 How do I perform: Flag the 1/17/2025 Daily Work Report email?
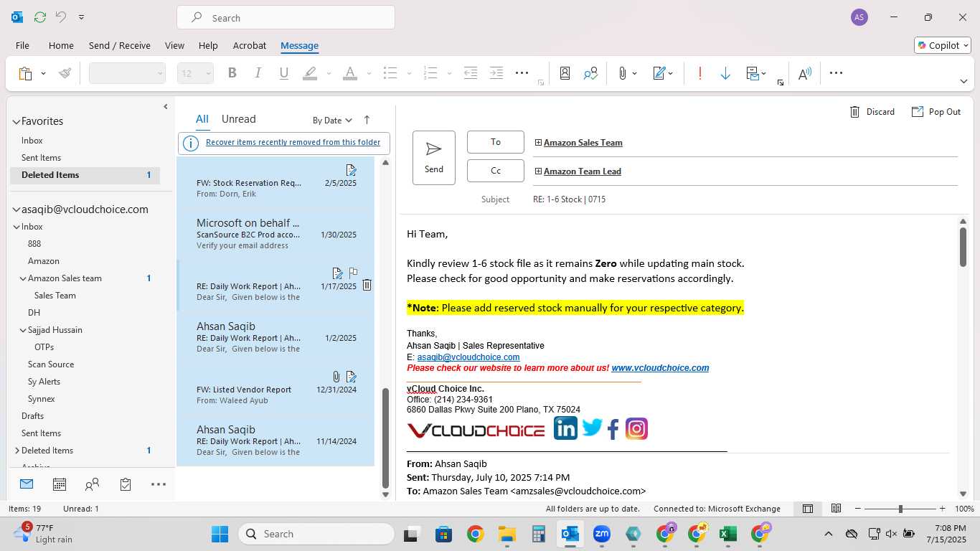[353, 273]
